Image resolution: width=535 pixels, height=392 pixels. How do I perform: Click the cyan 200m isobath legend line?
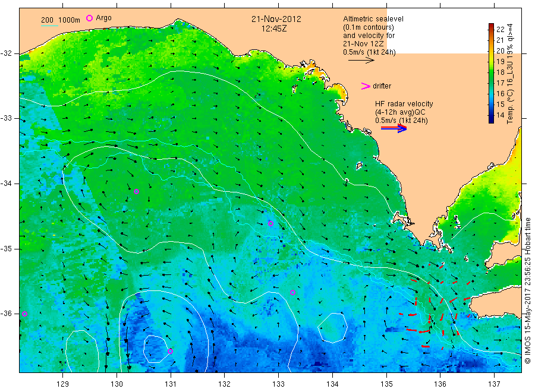[x=49, y=25]
